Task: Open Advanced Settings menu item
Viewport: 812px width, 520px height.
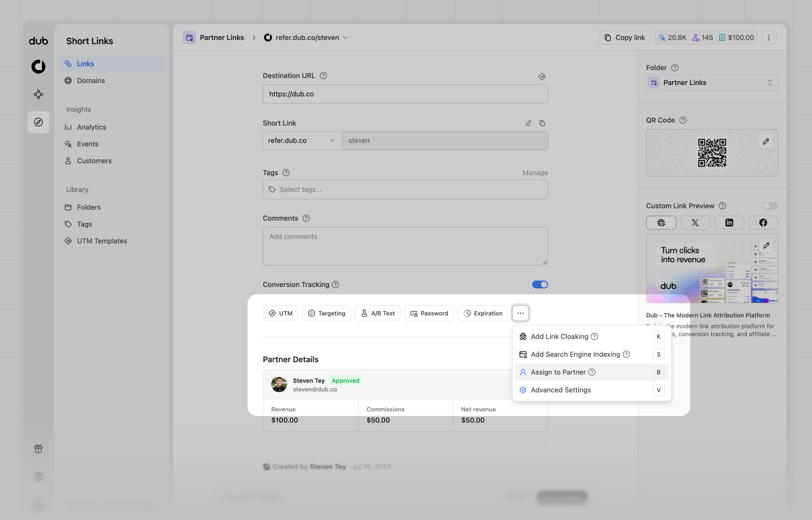Action: pyautogui.click(x=591, y=390)
